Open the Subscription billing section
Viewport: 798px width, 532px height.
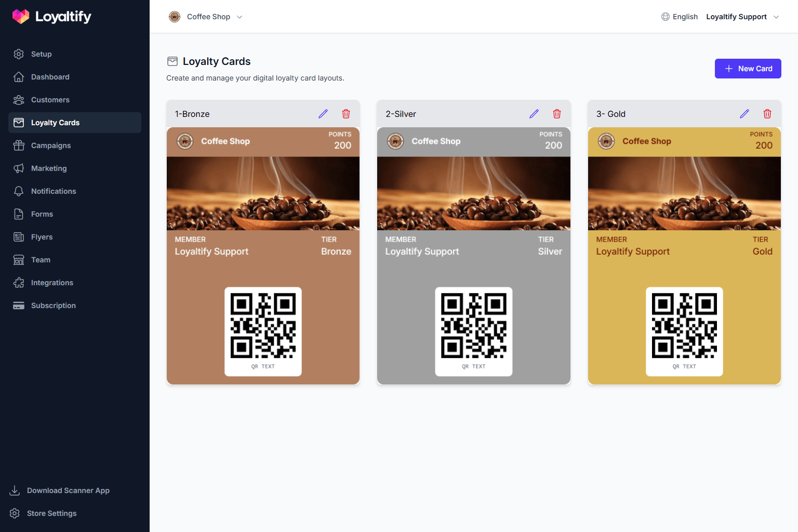pyautogui.click(x=53, y=305)
